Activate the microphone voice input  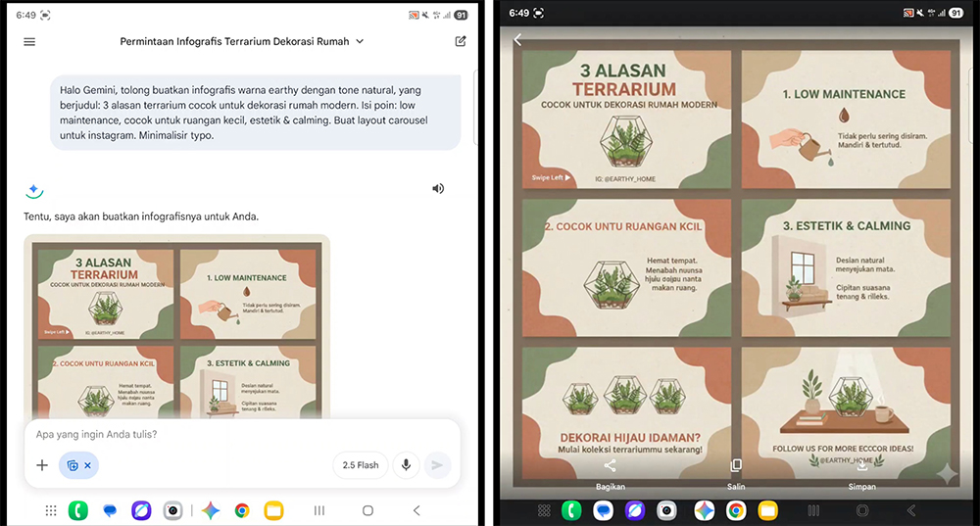[x=406, y=465]
